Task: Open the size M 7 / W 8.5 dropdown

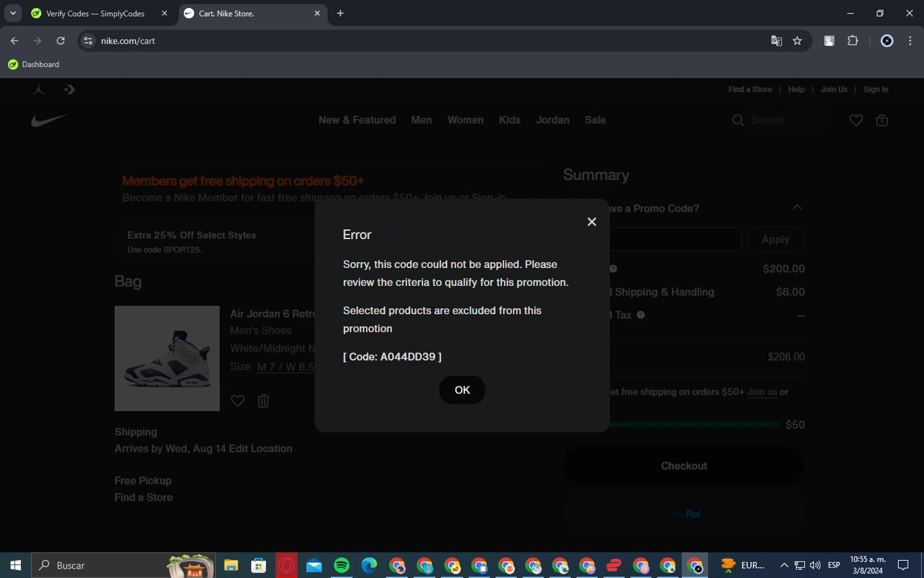Action: (286, 367)
